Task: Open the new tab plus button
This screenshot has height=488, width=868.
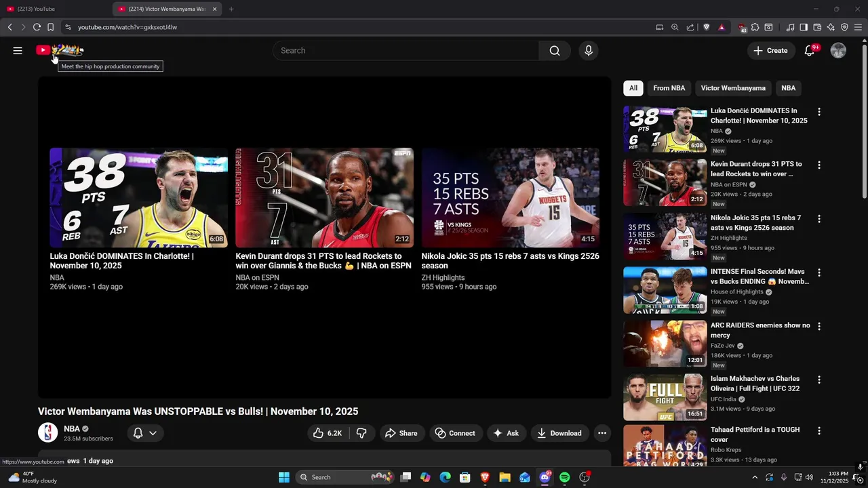Action: coord(231,9)
